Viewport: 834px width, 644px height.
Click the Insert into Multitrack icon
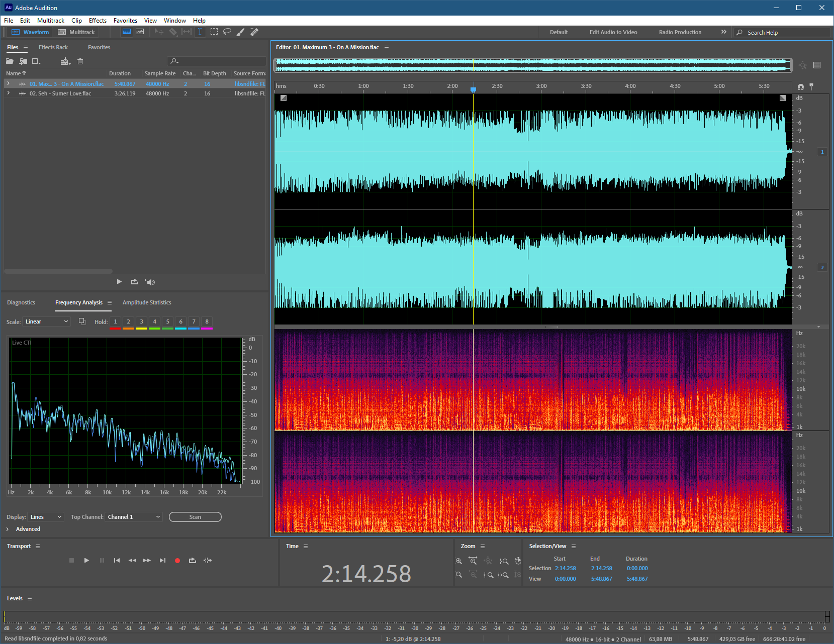[x=65, y=61]
